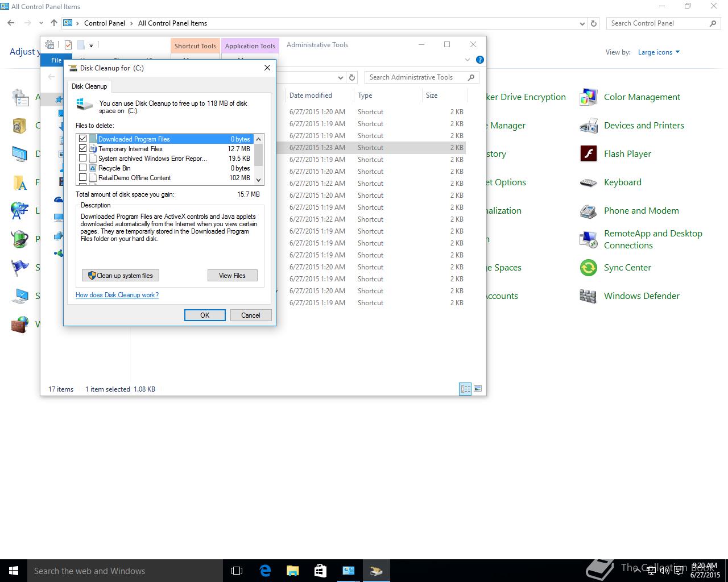Open Flash Player settings
This screenshot has height=582, width=728.
[x=615, y=154]
